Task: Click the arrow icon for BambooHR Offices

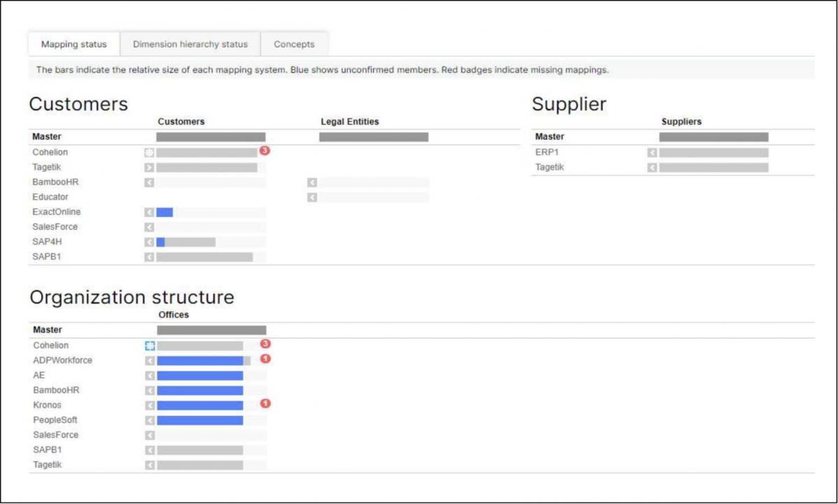Action: click(x=150, y=391)
